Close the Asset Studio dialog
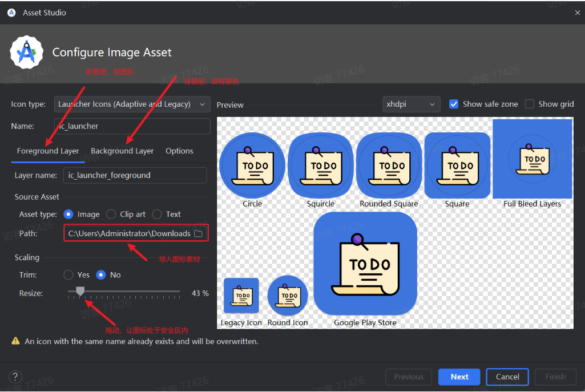Screen dimensions: 585x392 (577, 13)
